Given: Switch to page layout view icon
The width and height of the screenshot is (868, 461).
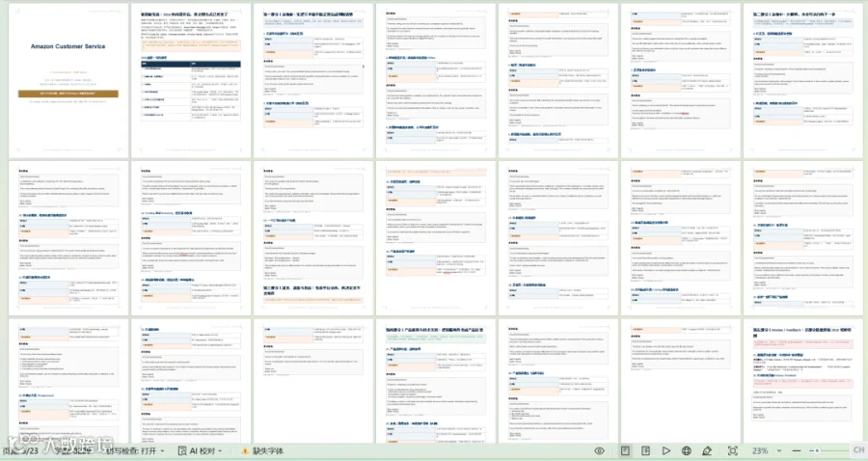Looking at the screenshot, I should click(625, 451).
